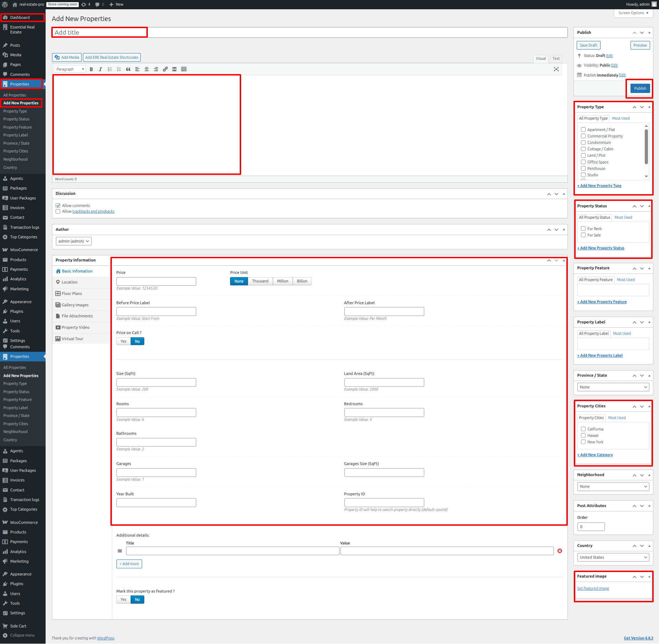
Task: Expand the Screen Options panel
Action: click(633, 13)
